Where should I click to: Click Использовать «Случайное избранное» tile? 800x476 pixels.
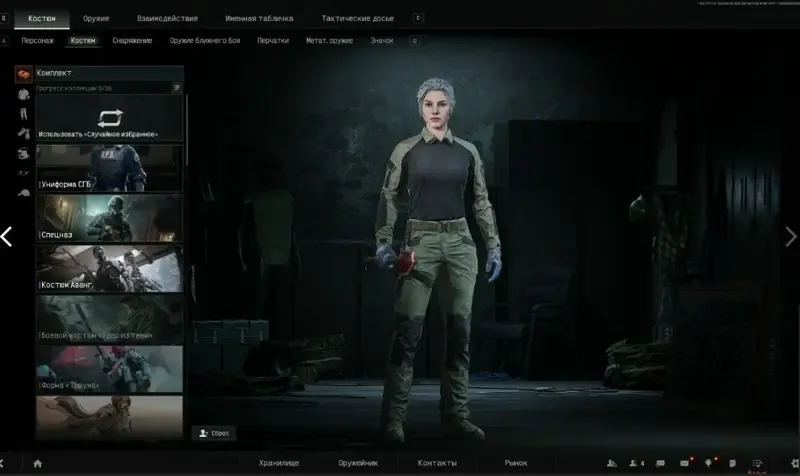(109, 118)
